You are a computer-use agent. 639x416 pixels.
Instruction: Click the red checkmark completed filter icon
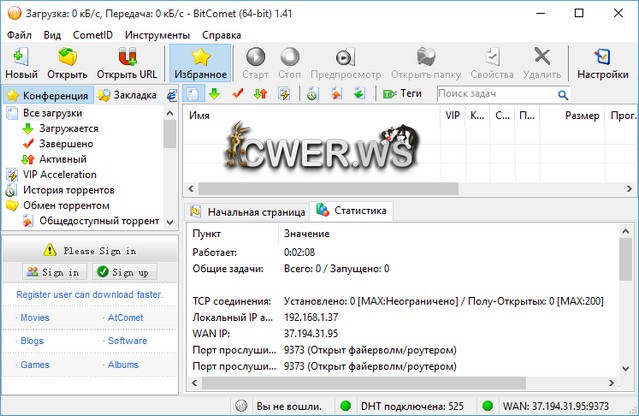(x=238, y=94)
